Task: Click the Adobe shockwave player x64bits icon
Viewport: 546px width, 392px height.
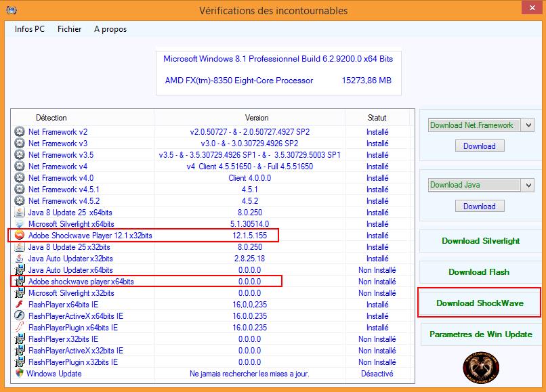Action: pos(20,281)
